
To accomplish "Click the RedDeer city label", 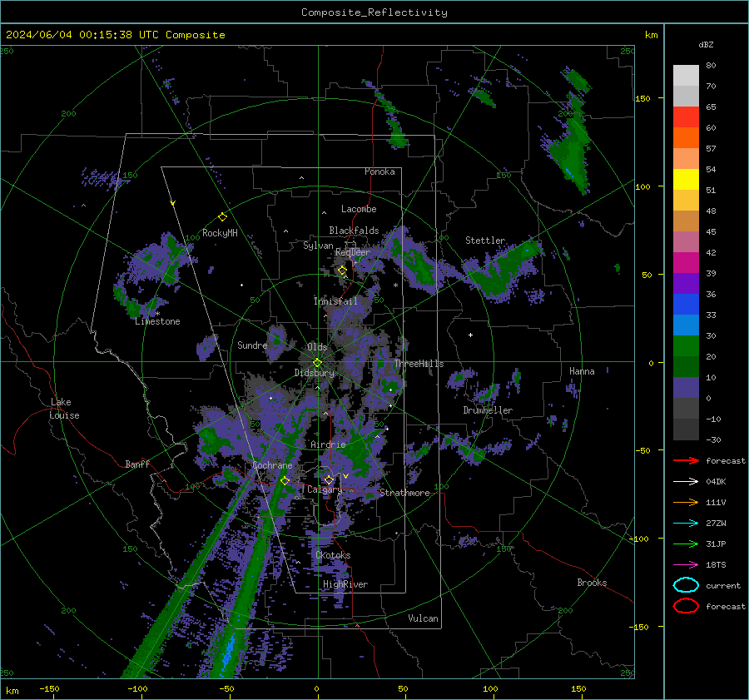I will click(x=353, y=252).
